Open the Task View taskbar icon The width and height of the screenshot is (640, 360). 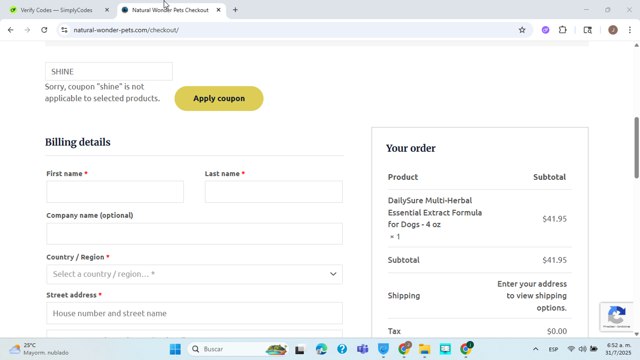(300, 349)
